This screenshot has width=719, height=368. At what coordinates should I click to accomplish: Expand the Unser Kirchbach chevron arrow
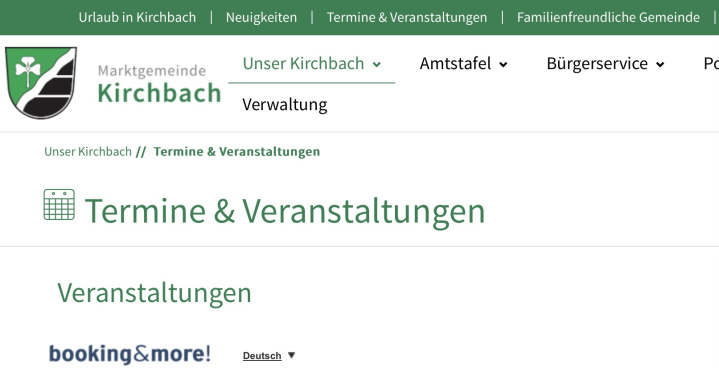(x=376, y=65)
